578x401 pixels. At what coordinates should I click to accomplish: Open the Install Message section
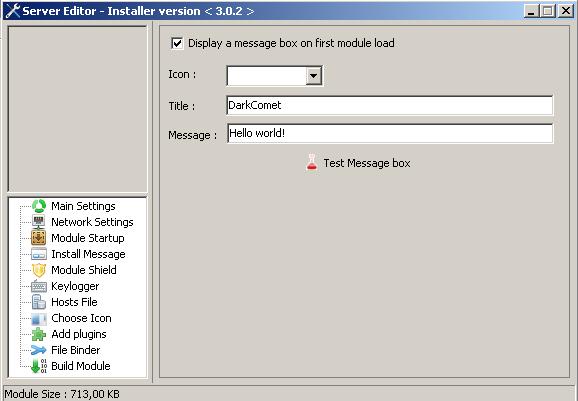coord(88,254)
